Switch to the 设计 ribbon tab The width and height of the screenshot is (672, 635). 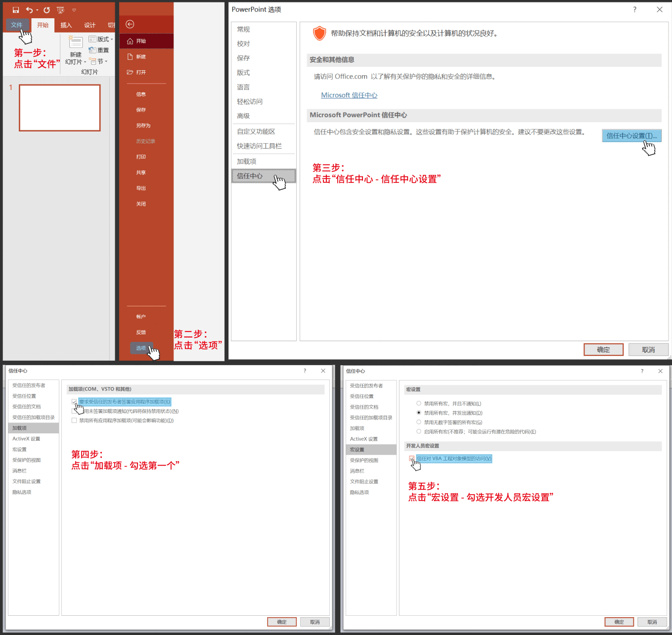[x=90, y=25]
